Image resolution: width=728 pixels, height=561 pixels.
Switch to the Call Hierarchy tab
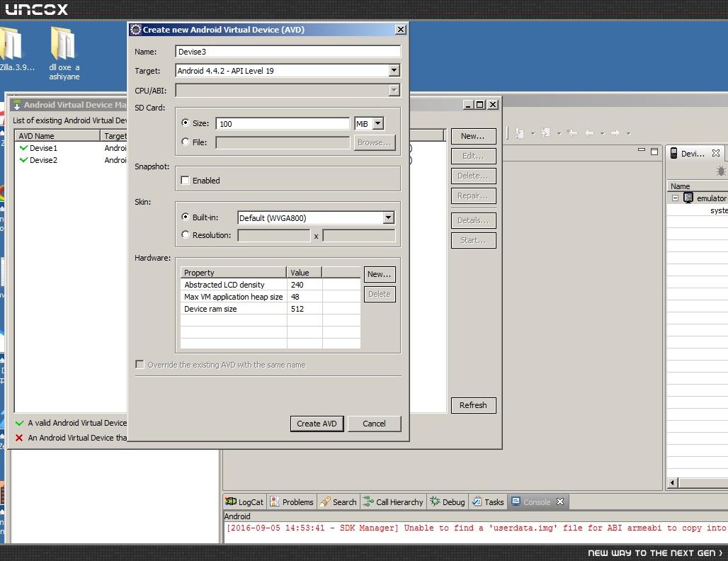pos(393,502)
